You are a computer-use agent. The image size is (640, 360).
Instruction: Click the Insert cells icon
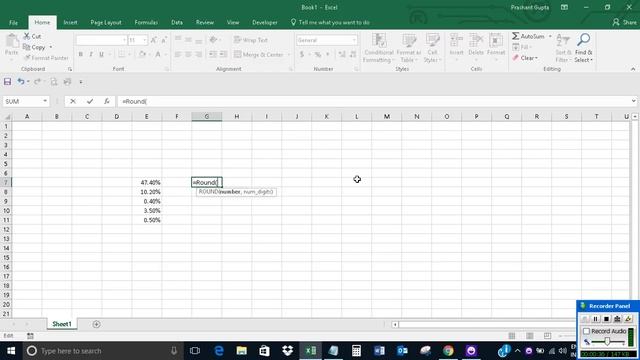(456, 41)
